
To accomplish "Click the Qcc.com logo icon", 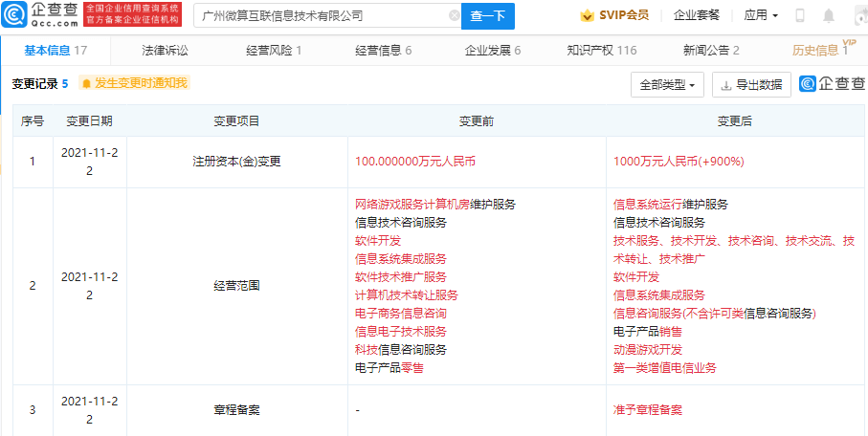I will pos(13,15).
